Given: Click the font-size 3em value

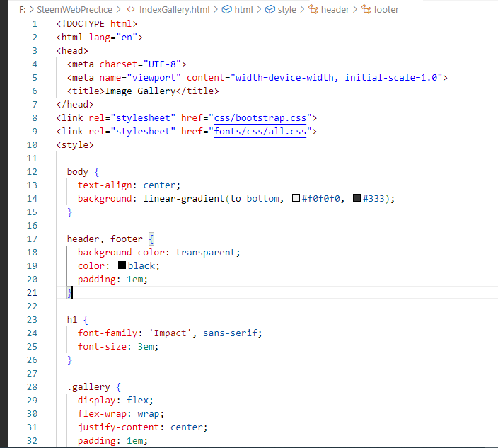Looking at the screenshot, I should (146, 346).
